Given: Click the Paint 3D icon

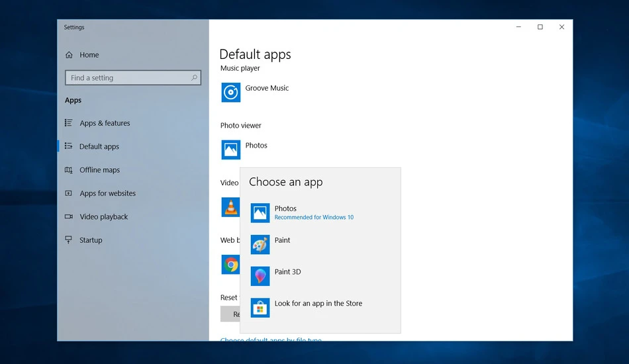Looking at the screenshot, I should pos(260,276).
